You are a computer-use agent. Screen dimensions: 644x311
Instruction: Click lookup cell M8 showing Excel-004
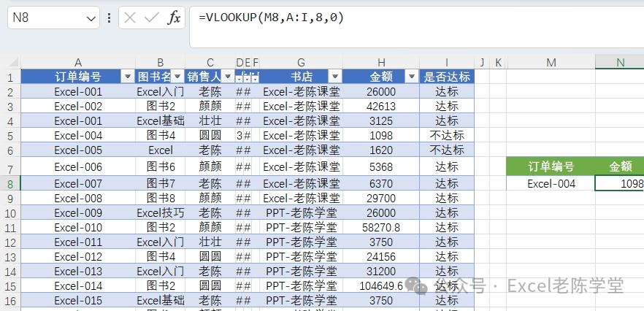pos(551,183)
